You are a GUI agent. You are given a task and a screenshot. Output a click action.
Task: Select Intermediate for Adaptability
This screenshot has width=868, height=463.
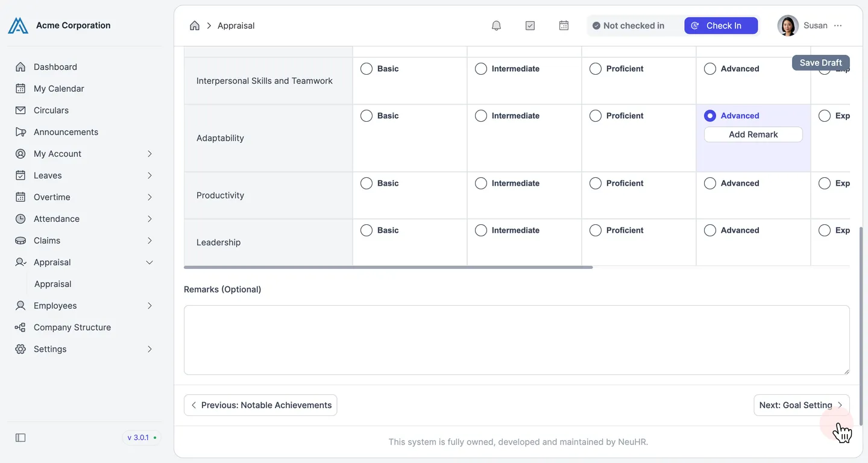pyautogui.click(x=480, y=116)
